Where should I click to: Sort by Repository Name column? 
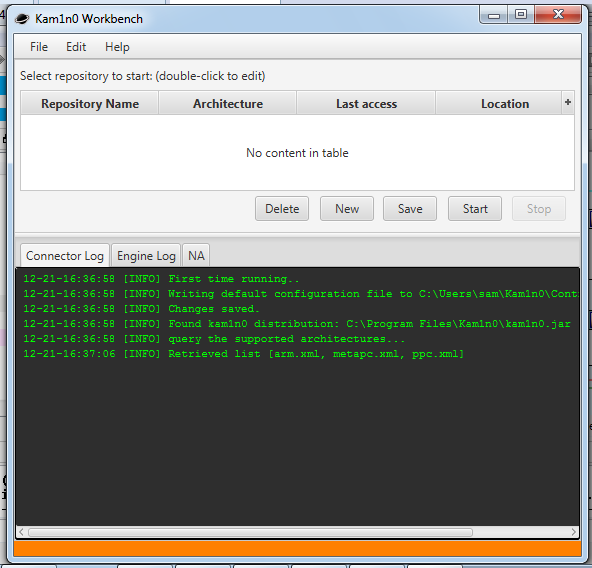(90, 103)
